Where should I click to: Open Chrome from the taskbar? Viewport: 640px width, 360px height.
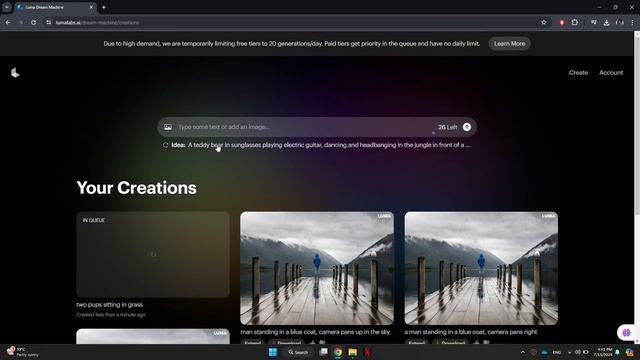coord(338,352)
